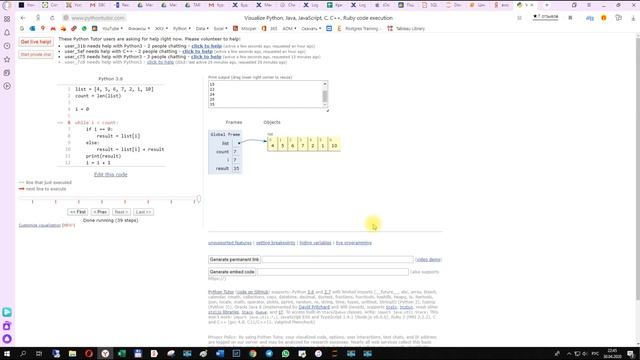The height and width of the screenshot is (360, 640).
Task: Open Chrome from the taskbar
Action: 253,353
